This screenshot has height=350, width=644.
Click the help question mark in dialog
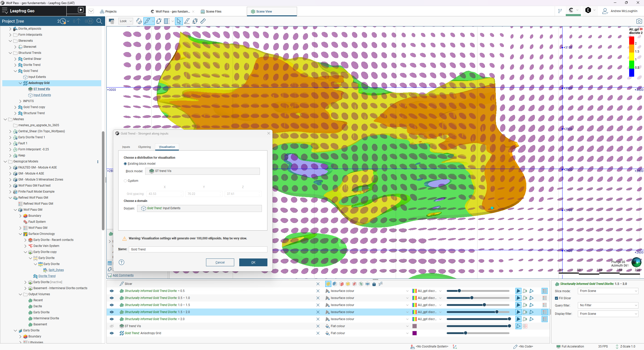pos(122,262)
